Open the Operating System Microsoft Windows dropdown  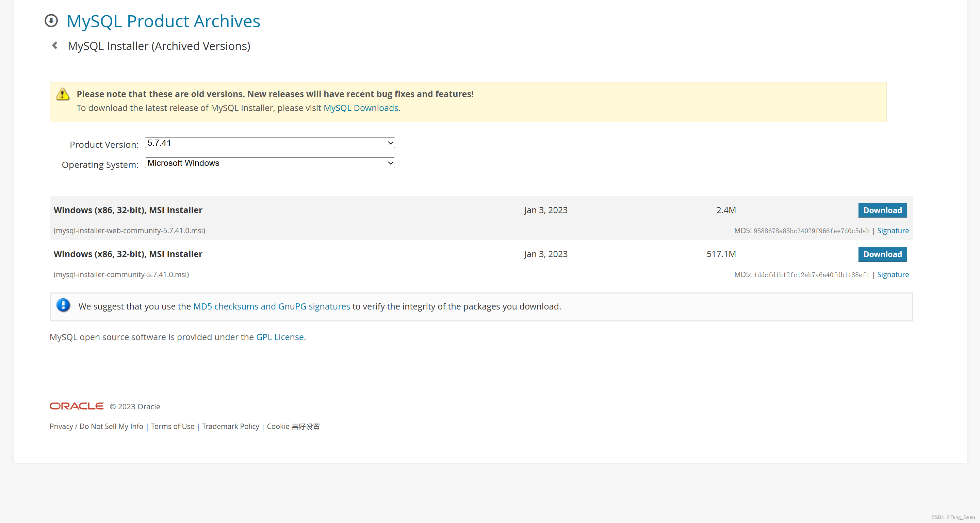pyautogui.click(x=270, y=163)
